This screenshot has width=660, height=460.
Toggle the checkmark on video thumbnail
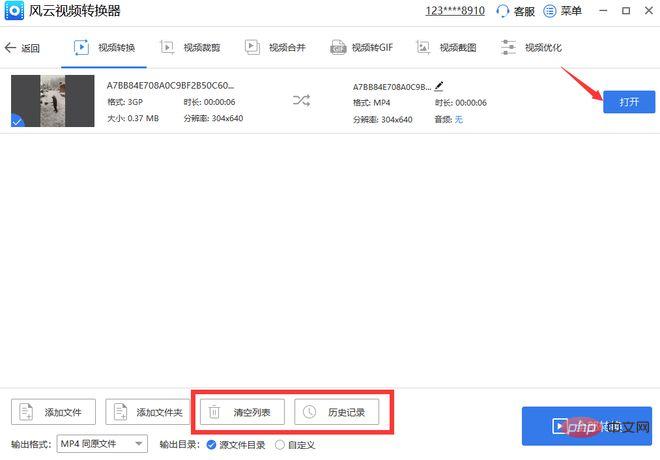17,122
